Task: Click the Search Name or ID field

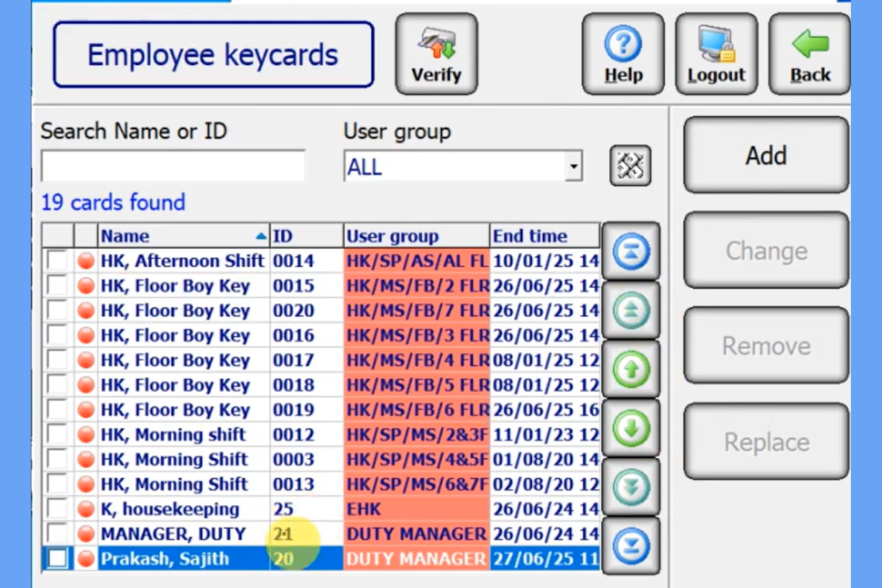Action: click(173, 166)
